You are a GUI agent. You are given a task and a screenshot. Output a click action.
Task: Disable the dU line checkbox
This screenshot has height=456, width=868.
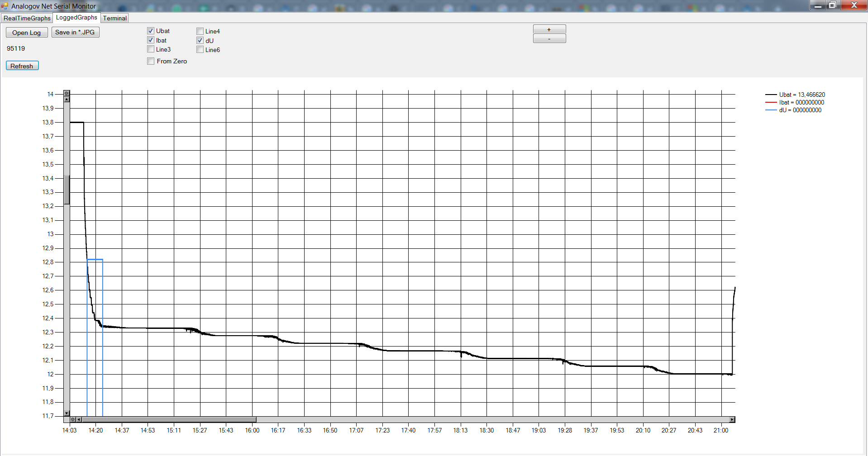pyautogui.click(x=200, y=40)
